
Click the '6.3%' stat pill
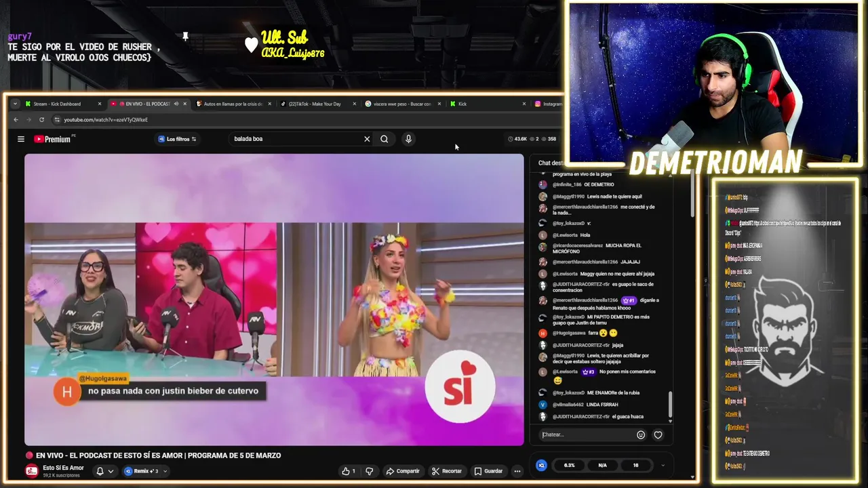570,465
